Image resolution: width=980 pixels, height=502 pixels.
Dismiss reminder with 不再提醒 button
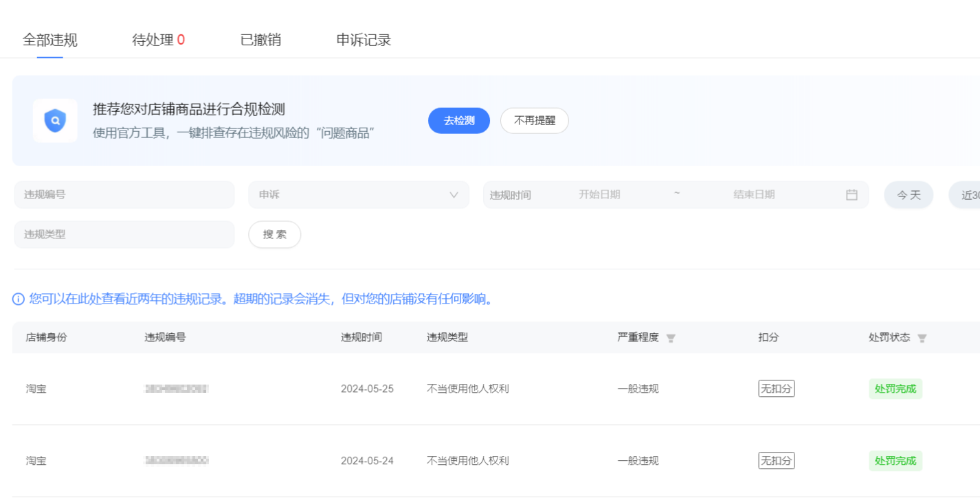(534, 121)
